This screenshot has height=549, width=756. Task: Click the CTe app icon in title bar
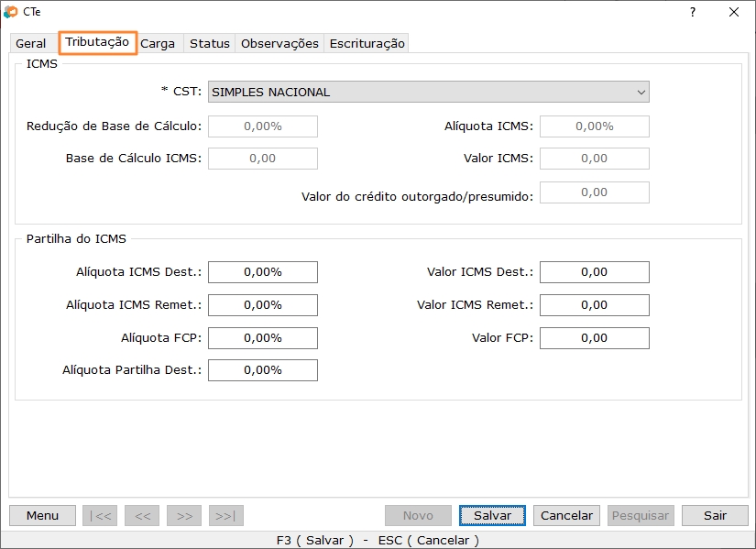click(11, 12)
